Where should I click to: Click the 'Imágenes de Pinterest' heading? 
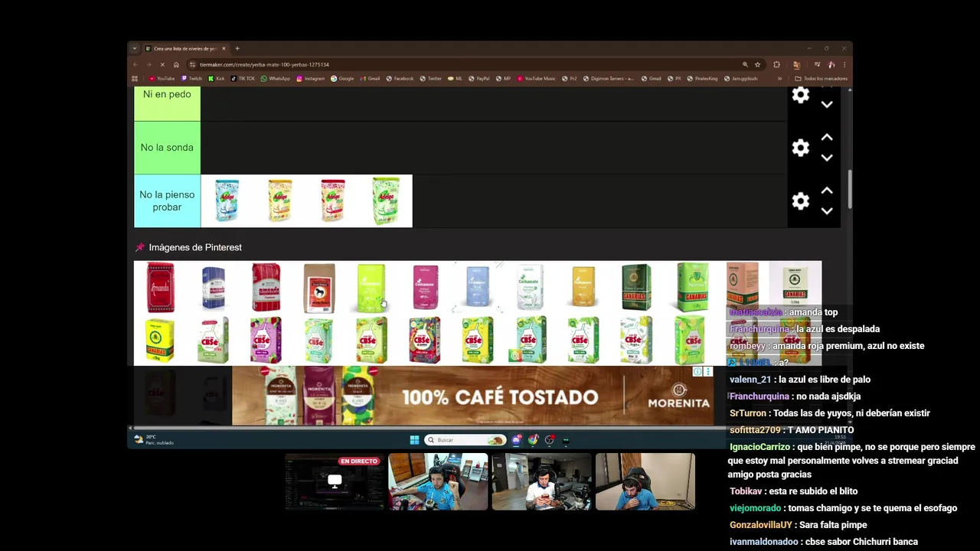tap(195, 247)
